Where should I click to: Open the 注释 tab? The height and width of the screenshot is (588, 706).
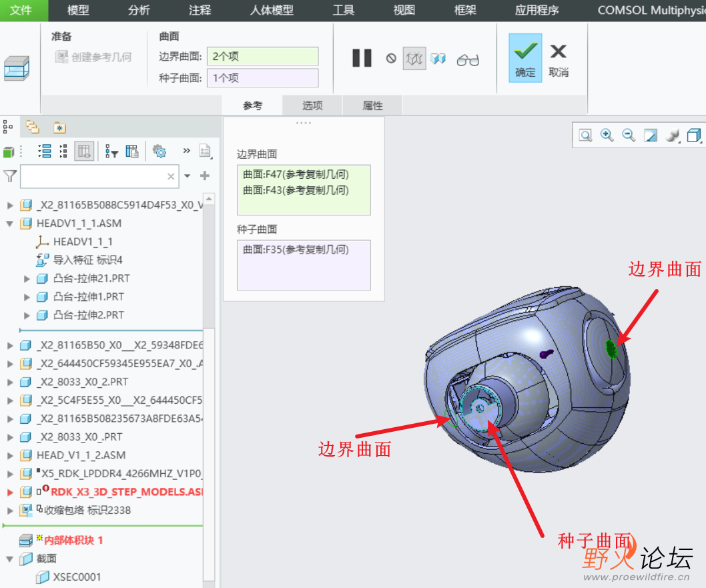tap(200, 10)
